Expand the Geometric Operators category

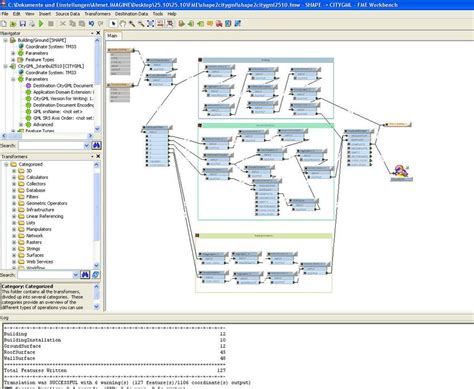click(x=14, y=203)
